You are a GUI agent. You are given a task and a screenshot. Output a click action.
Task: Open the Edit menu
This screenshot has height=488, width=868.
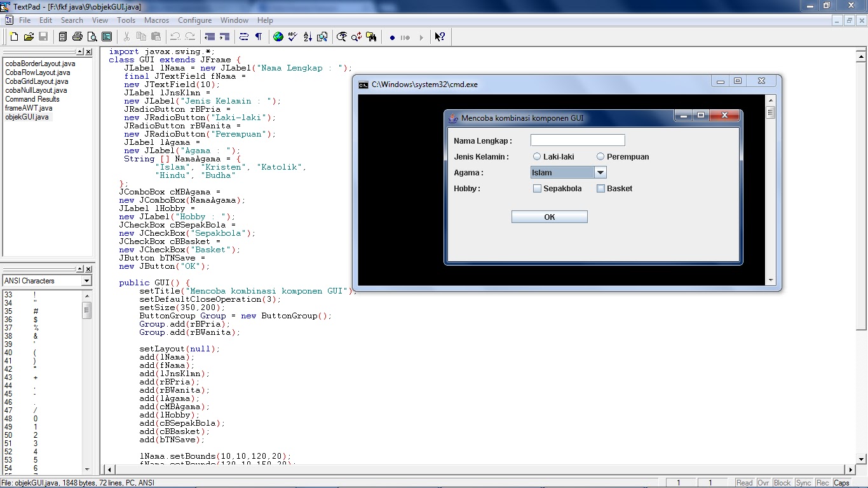(x=46, y=20)
